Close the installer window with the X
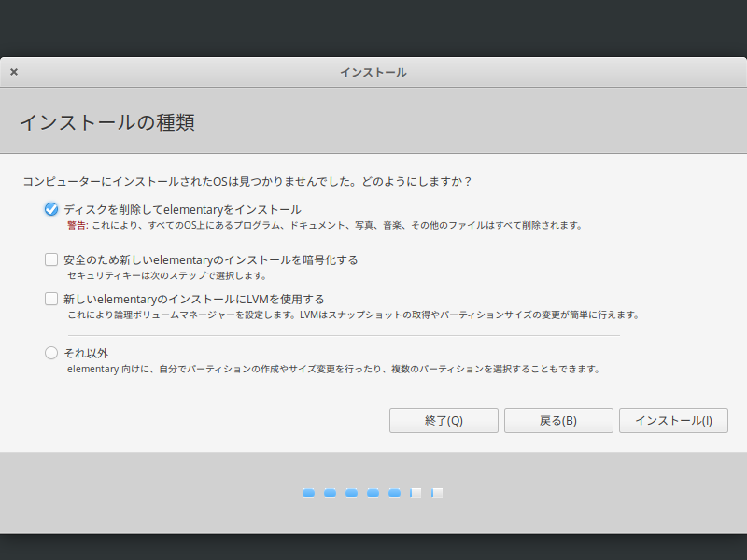The height and width of the screenshot is (560, 747). click(x=14, y=72)
